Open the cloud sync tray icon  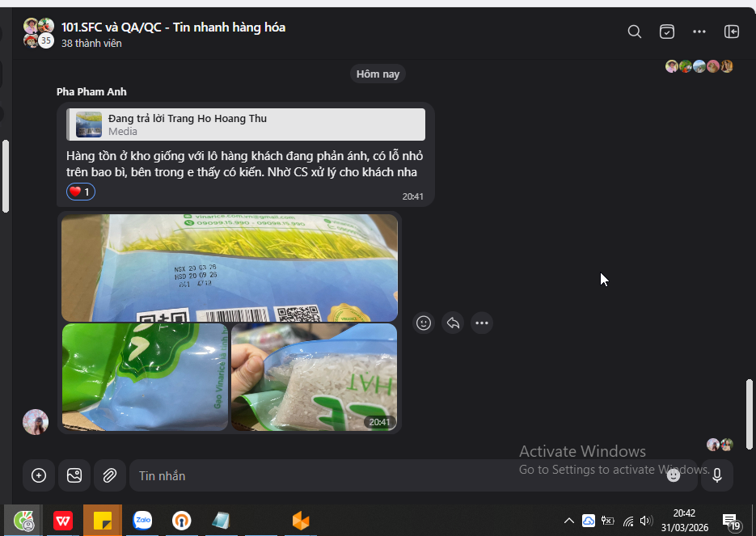589,521
